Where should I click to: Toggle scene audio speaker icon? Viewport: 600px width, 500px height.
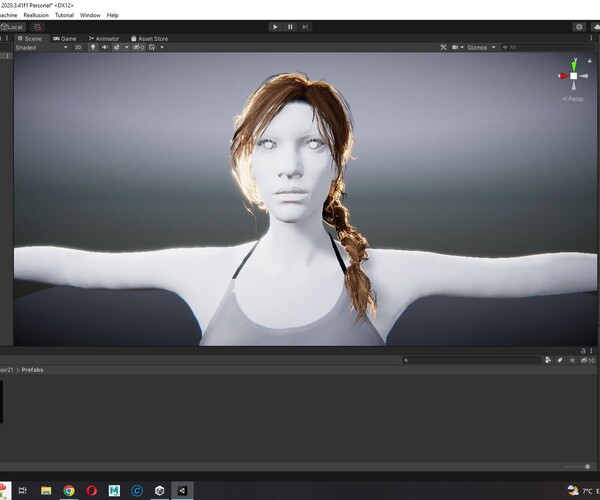(x=104, y=47)
